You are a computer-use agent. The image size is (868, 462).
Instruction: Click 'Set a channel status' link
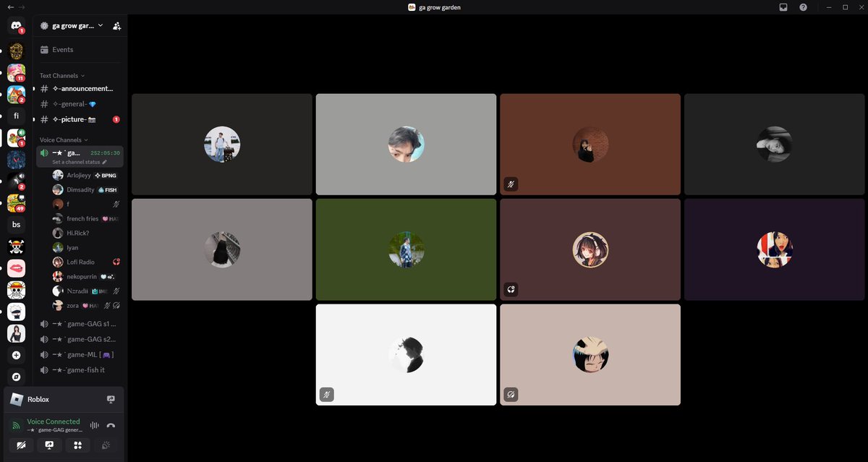pyautogui.click(x=76, y=162)
